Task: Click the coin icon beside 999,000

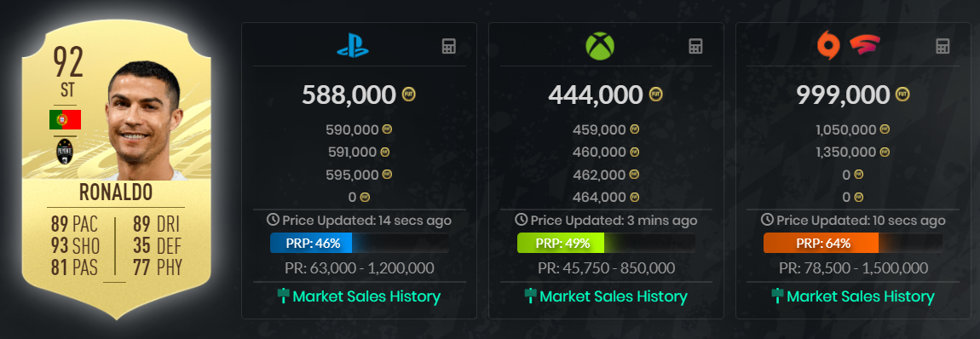Action: [902, 95]
